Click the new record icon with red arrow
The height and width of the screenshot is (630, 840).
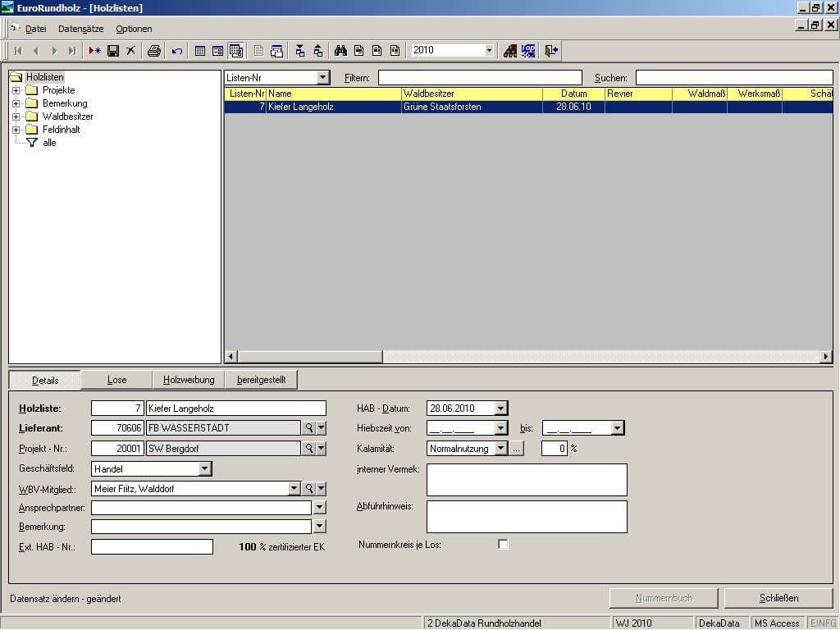(x=94, y=51)
